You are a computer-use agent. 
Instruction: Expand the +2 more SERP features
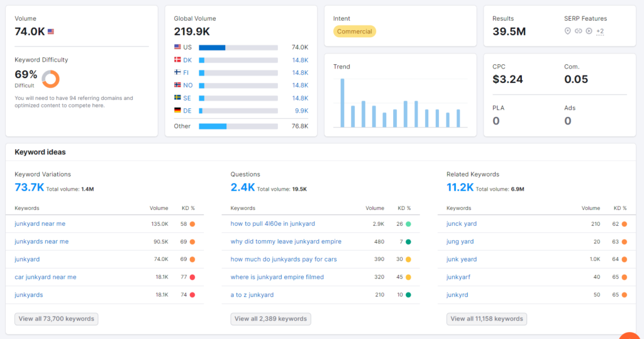(x=600, y=31)
